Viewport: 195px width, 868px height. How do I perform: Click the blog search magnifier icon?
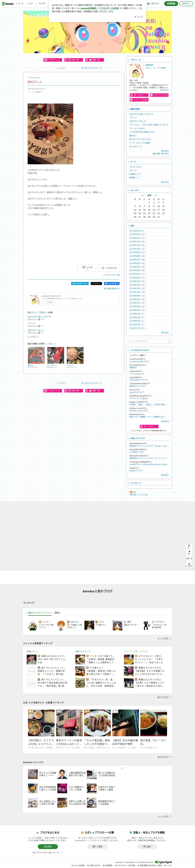tap(169, 341)
